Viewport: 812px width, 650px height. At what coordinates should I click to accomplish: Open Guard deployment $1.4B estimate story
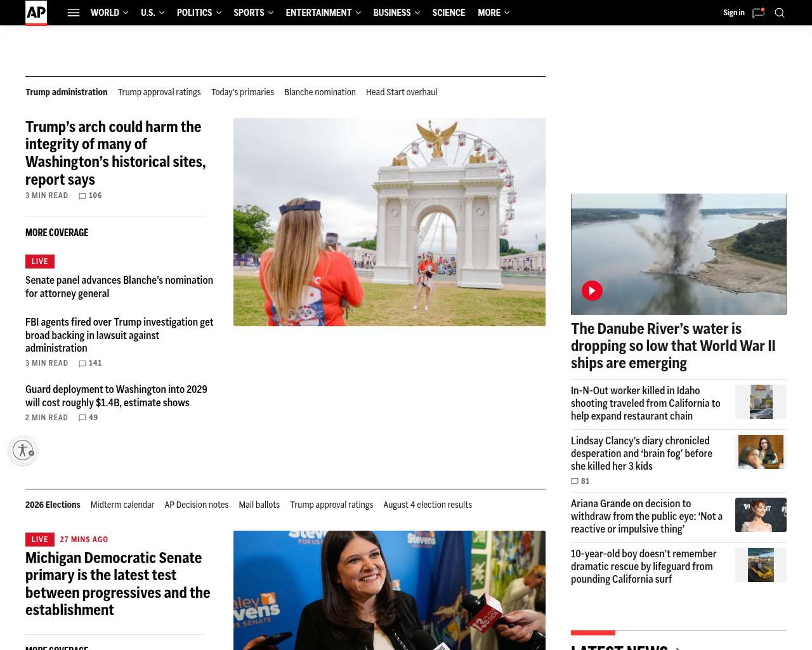click(x=117, y=396)
